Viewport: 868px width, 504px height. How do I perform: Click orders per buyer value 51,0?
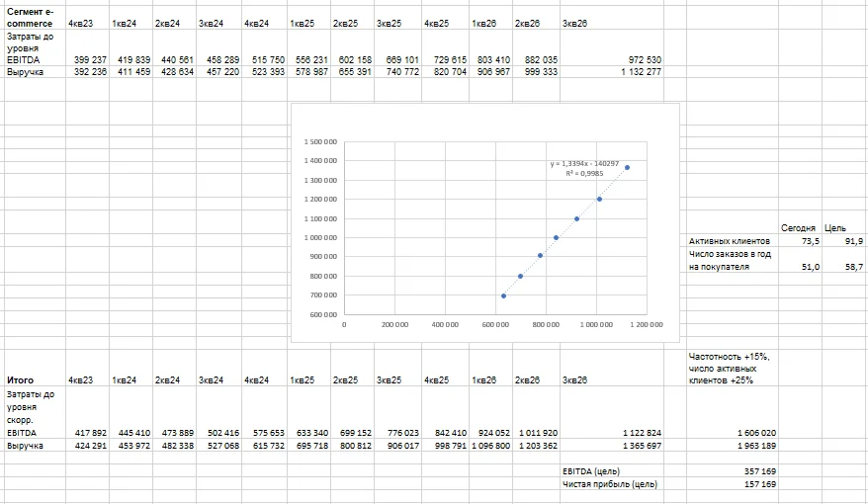click(800, 261)
